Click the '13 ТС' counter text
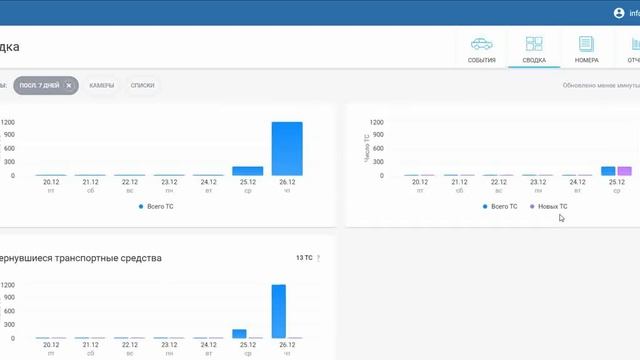The height and width of the screenshot is (360, 640). pyautogui.click(x=304, y=258)
